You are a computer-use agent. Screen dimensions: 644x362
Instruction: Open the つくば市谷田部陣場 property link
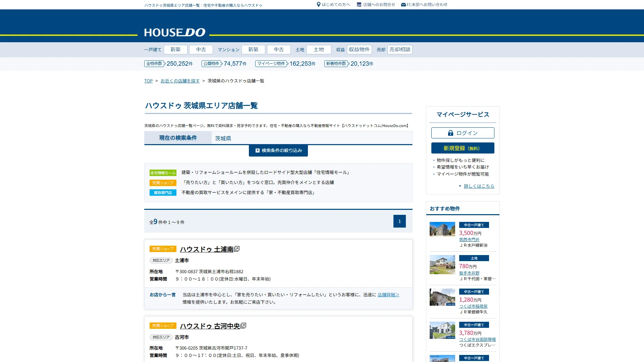pyautogui.click(x=477, y=340)
